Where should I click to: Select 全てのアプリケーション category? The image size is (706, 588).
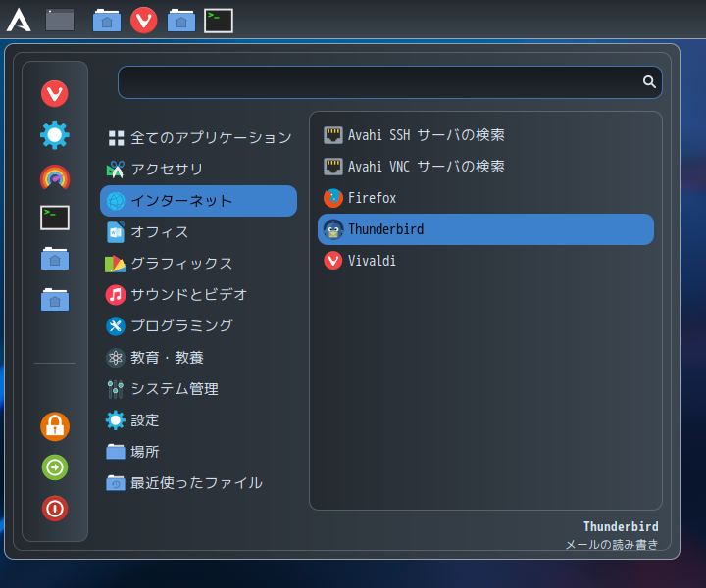click(x=198, y=138)
